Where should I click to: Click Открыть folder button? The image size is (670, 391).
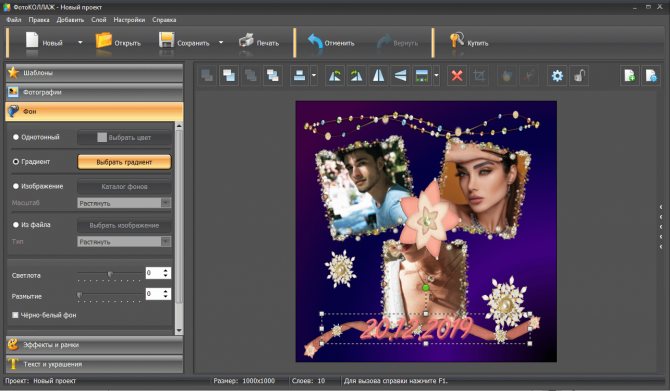tap(118, 42)
